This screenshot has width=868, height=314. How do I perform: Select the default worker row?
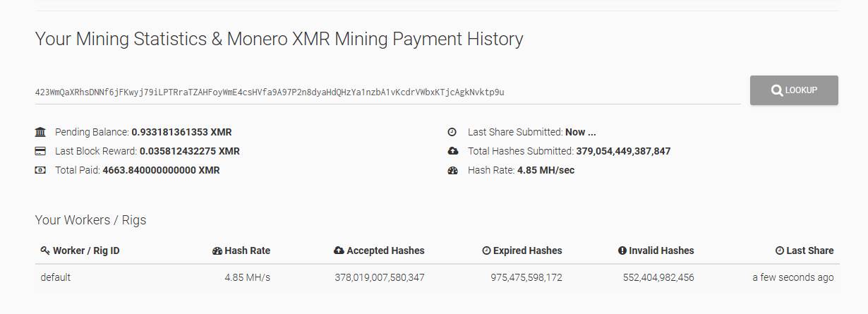coord(56,277)
